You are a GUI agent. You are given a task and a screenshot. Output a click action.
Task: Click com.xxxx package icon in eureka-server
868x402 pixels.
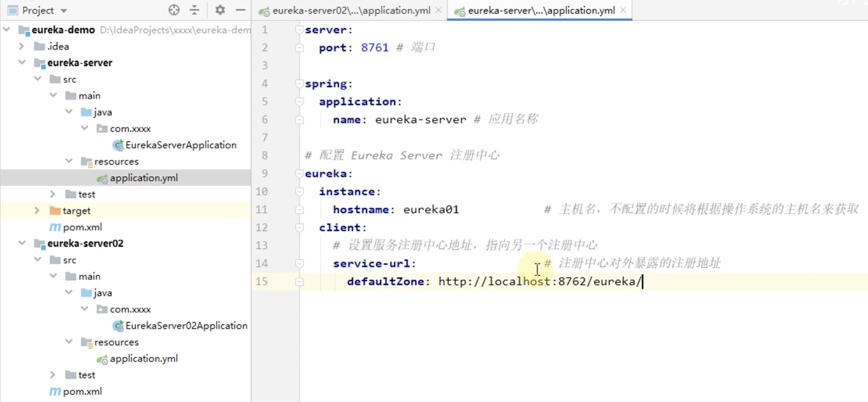pos(102,129)
